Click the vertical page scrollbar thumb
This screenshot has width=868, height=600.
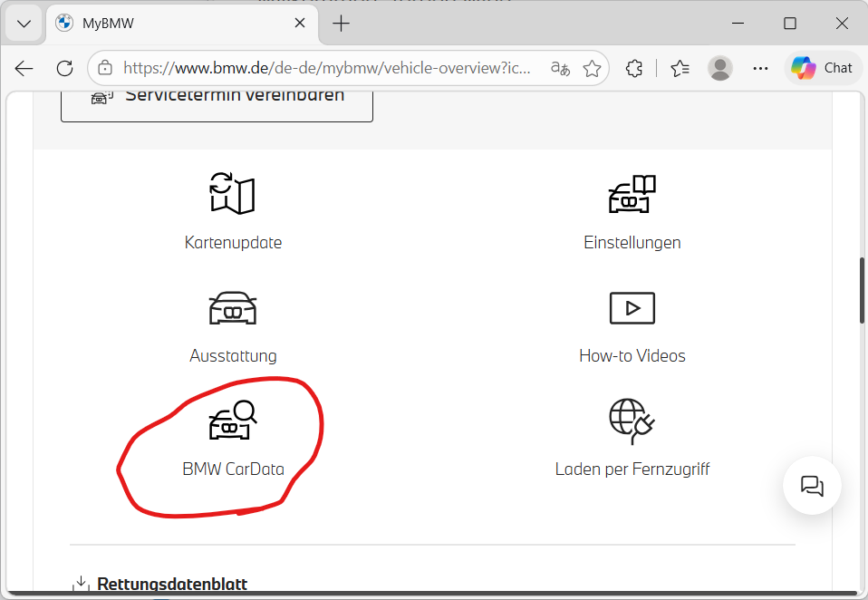click(x=862, y=290)
